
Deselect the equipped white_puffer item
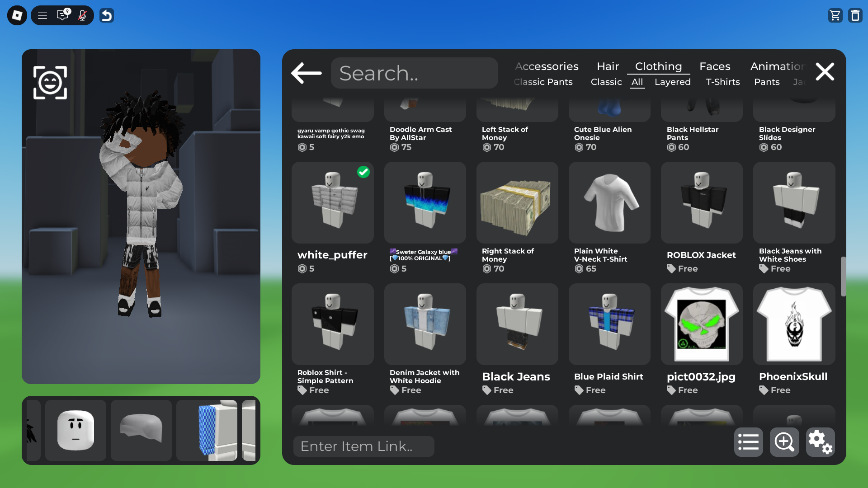click(332, 203)
